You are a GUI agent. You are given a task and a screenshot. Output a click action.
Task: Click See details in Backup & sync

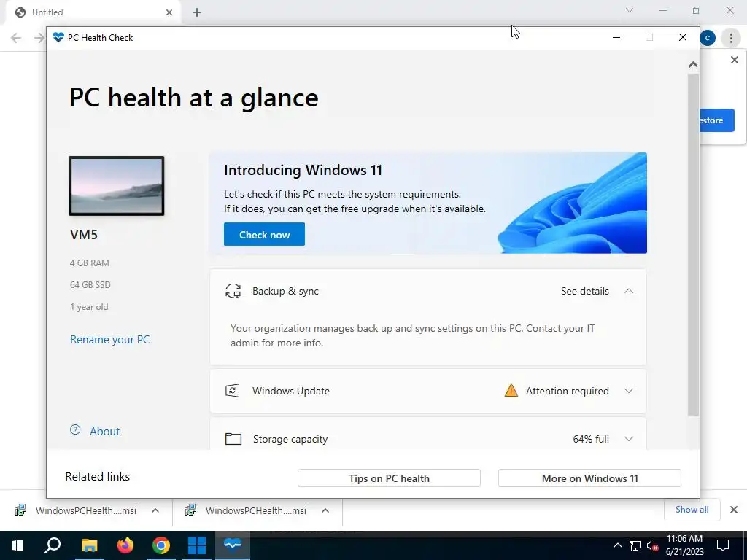[x=584, y=291]
